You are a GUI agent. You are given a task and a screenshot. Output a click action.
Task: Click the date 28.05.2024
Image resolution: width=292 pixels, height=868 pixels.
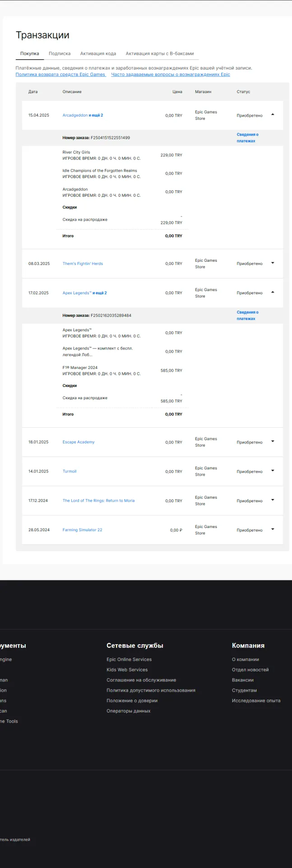click(39, 530)
